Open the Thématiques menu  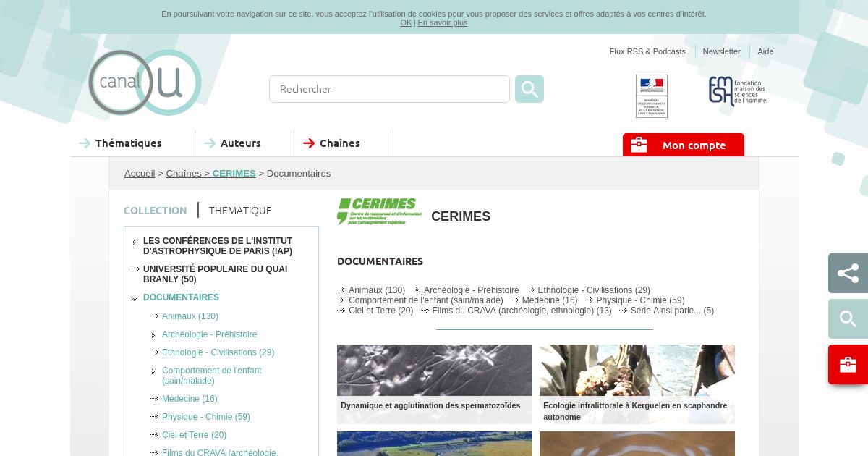click(x=129, y=143)
